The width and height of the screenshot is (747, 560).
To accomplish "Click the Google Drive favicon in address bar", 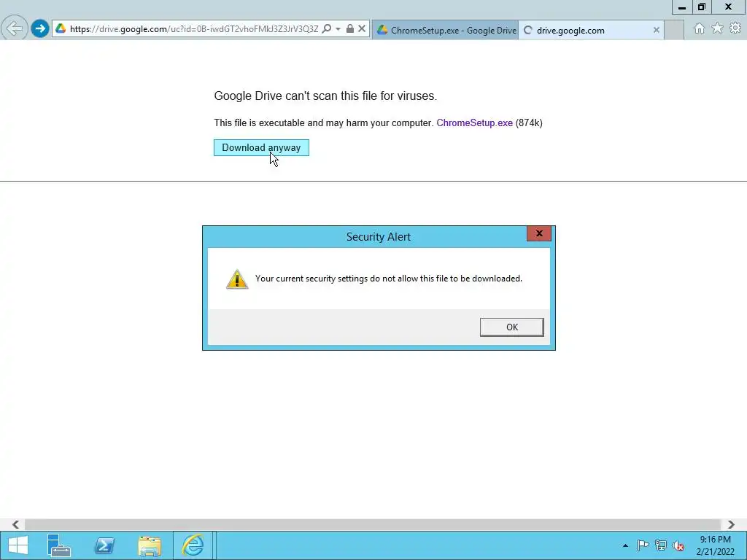I will (61, 28).
